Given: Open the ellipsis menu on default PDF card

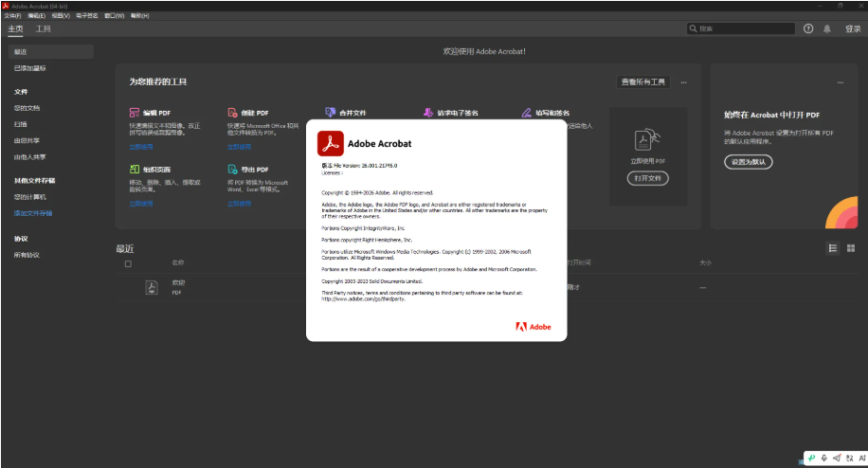Looking at the screenshot, I should pyautogui.click(x=841, y=82).
